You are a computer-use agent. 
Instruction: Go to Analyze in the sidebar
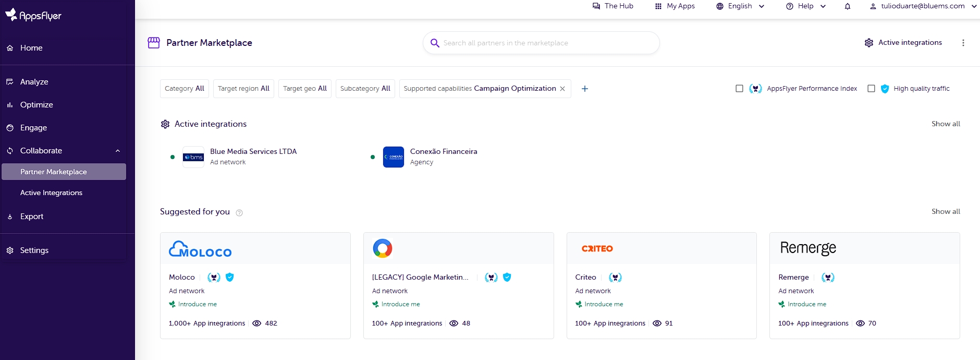[34, 82]
